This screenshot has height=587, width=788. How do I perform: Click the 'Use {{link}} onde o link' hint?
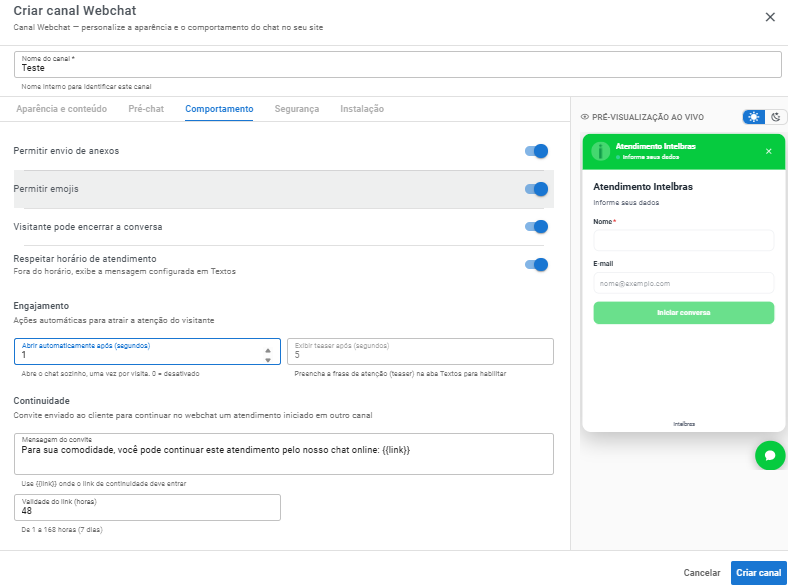pyautogui.click(x=104, y=483)
